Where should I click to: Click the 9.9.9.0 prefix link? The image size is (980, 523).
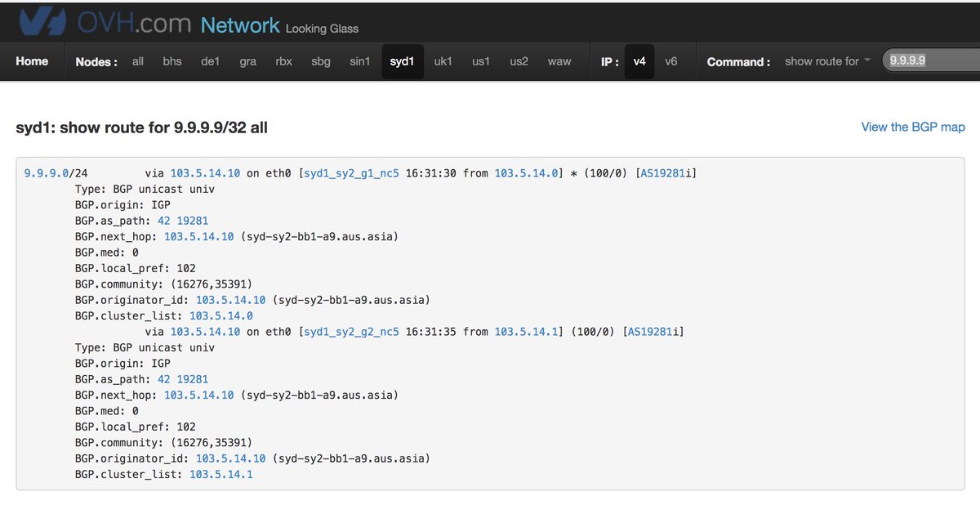coord(47,173)
